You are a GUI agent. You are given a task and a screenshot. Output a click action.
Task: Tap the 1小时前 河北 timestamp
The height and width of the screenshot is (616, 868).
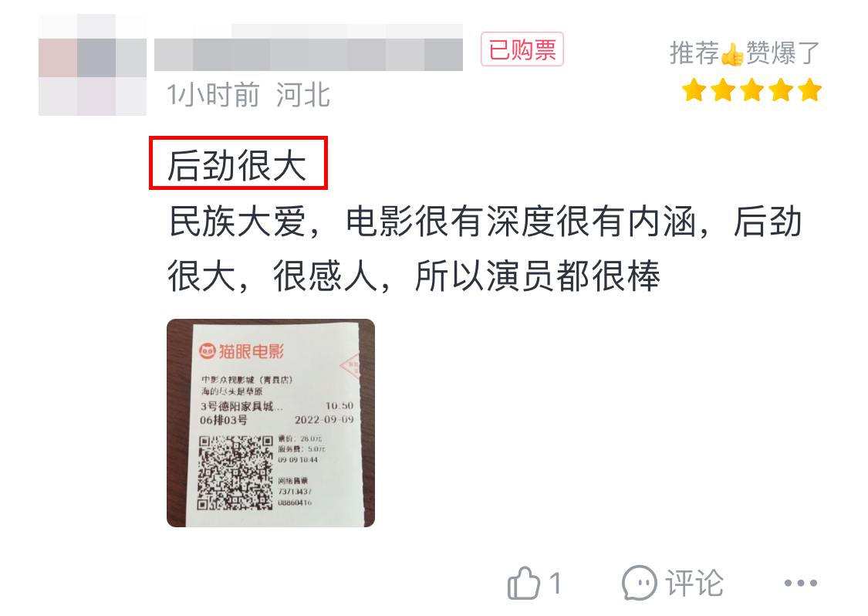click(x=248, y=95)
